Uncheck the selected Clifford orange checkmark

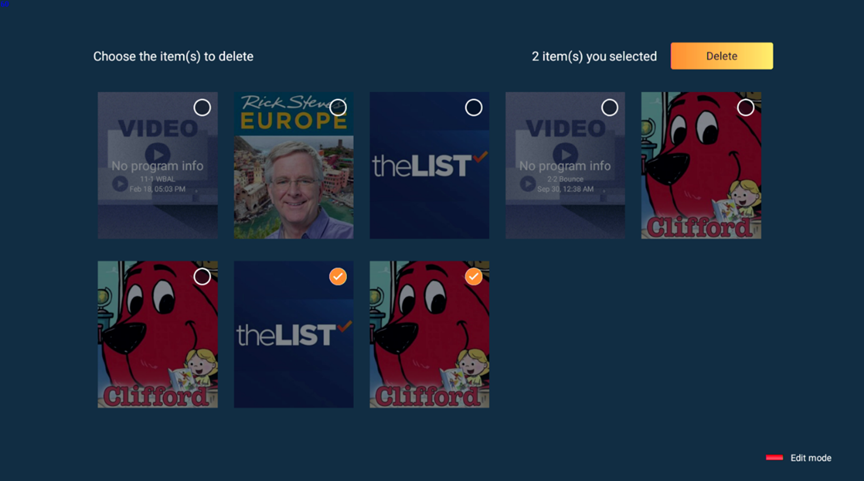pyautogui.click(x=473, y=277)
